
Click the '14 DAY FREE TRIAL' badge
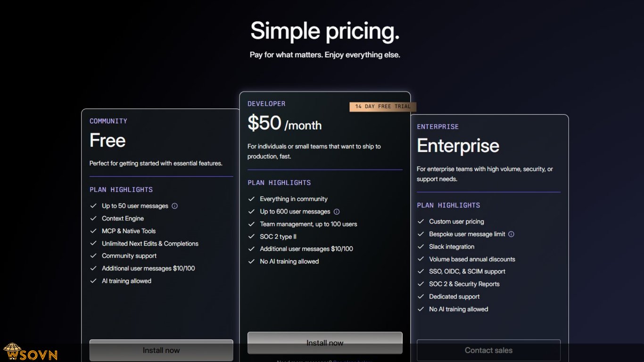(x=383, y=107)
